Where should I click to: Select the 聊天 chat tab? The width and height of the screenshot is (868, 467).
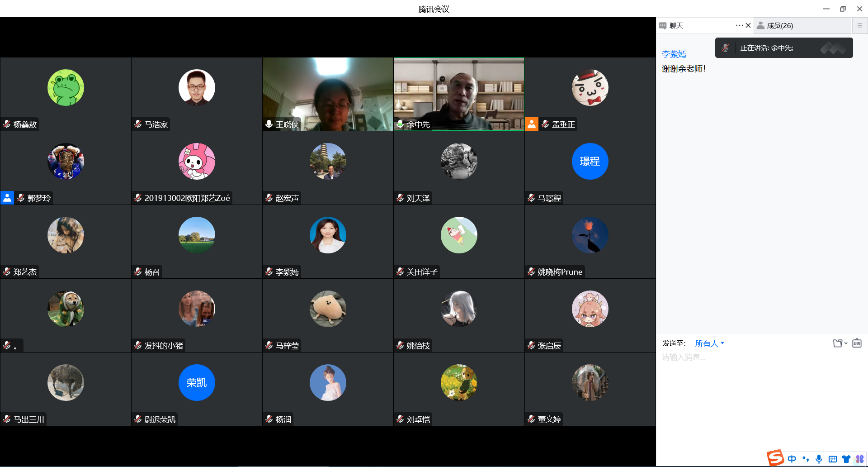tap(676, 25)
